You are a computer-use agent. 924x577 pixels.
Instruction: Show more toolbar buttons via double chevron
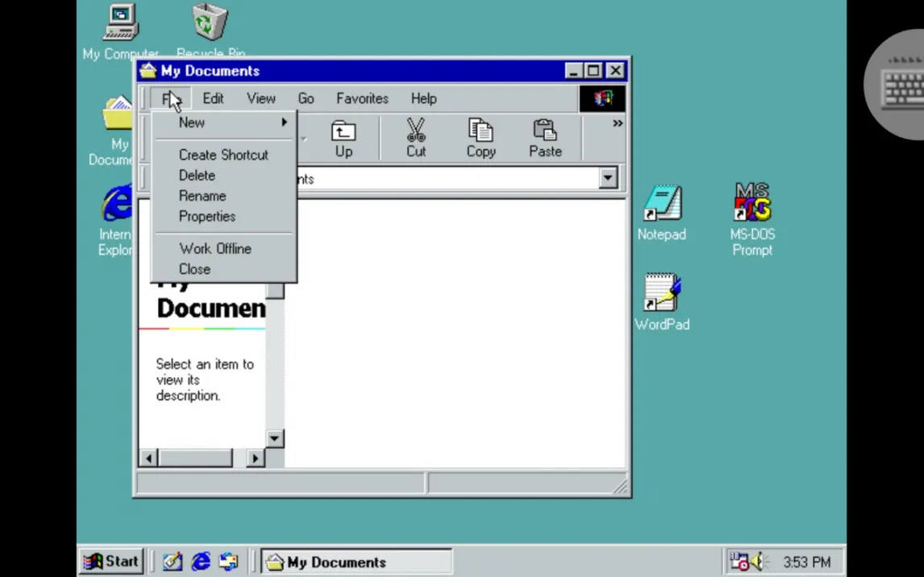[618, 123]
